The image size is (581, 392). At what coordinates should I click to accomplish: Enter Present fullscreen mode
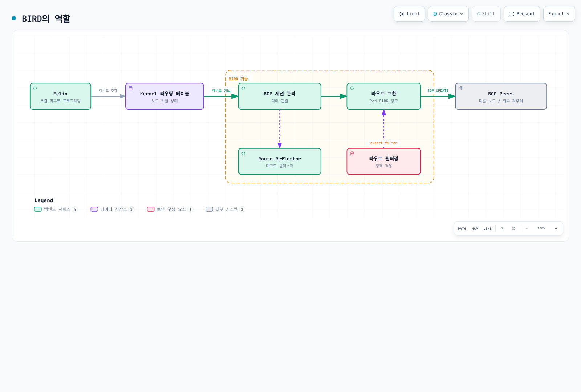coord(522,14)
